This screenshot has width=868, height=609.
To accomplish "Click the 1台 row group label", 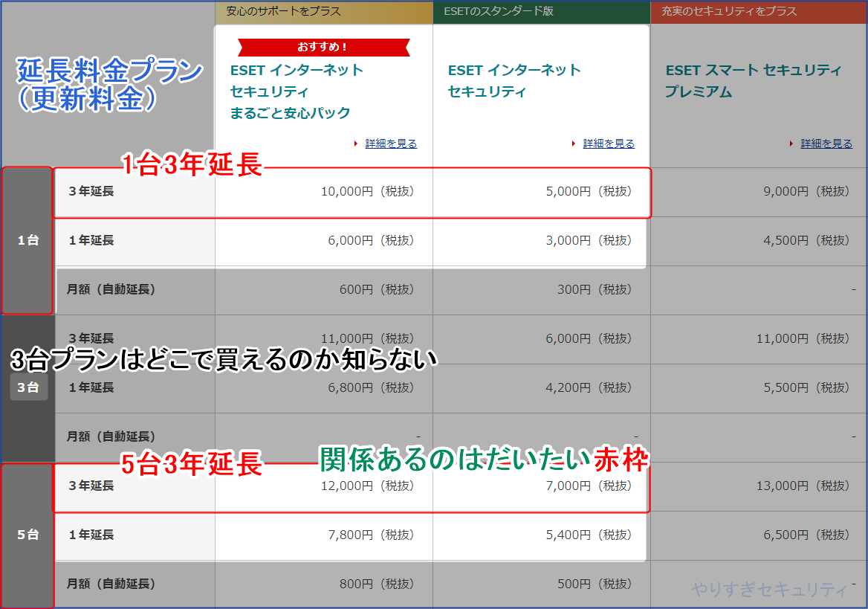I will tap(27, 240).
